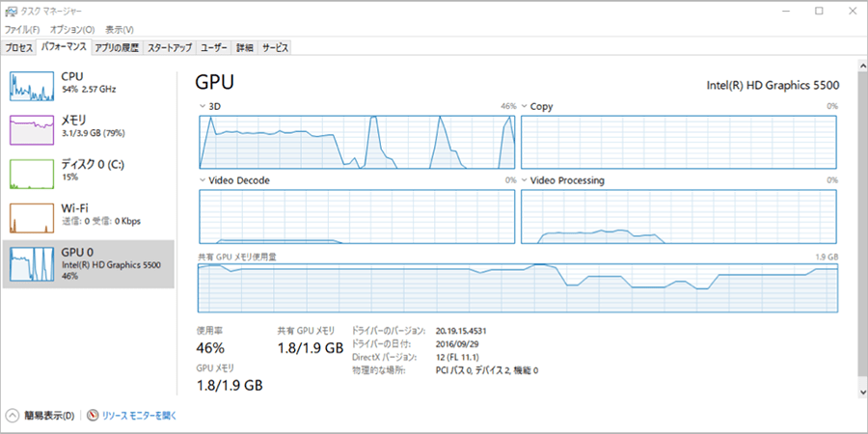Viewport: 868px width, 434px height.
Task: Switch to the サービス tab
Action: [275, 48]
